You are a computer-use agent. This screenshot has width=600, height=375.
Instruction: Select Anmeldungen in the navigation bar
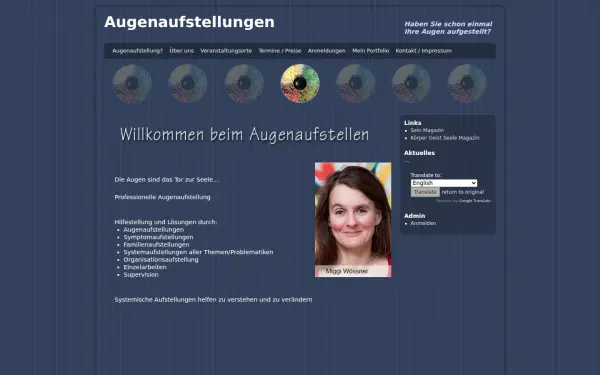pos(327,51)
